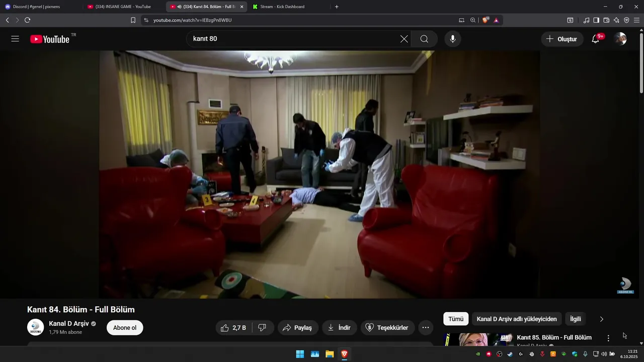Click the cast/install screen icon in address bar
Image resolution: width=644 pixels, height=362 pixels.
coord(461,20)
